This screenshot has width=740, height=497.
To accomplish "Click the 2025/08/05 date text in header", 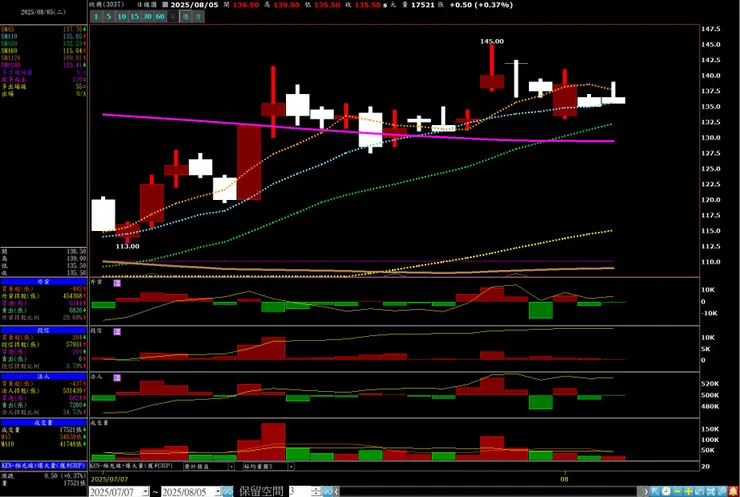I will [x=194, y=5].
